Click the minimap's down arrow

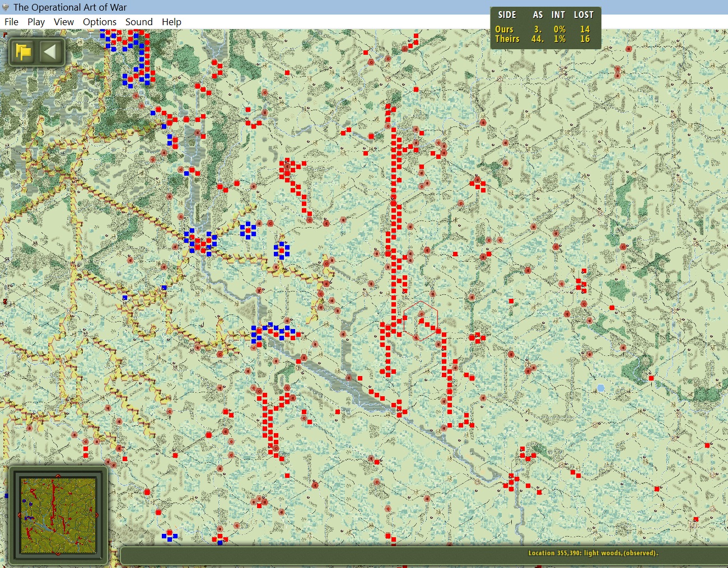point(58,553)
